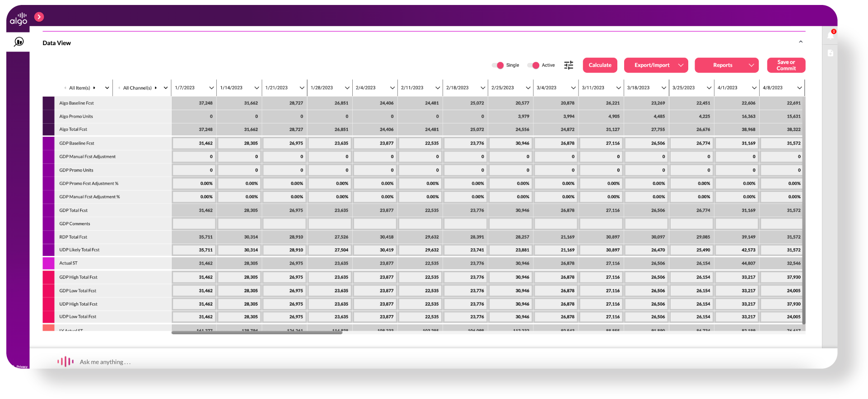Screen dimensions: 868x399
Task: Click the Calculate button
Action: 600,65
